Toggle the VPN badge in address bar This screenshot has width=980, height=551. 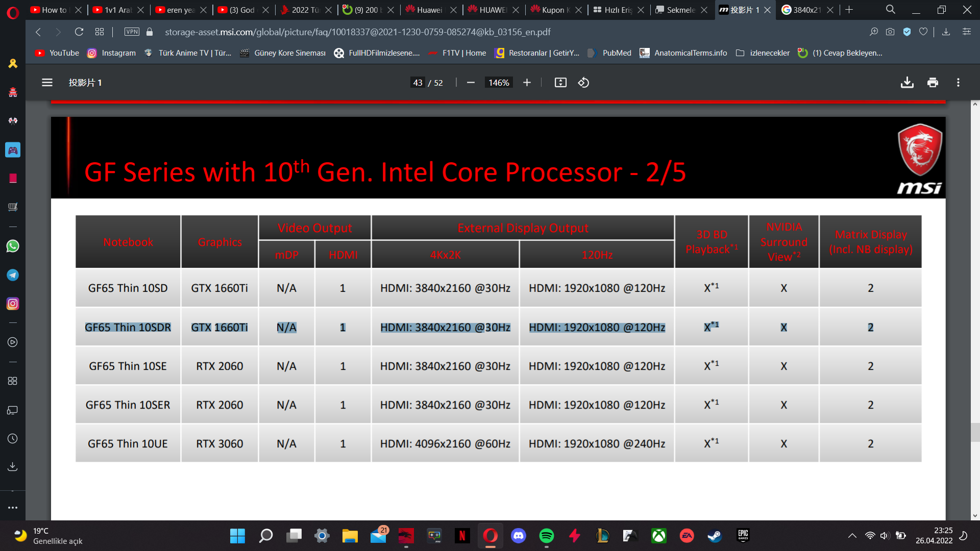pos(132,32)
